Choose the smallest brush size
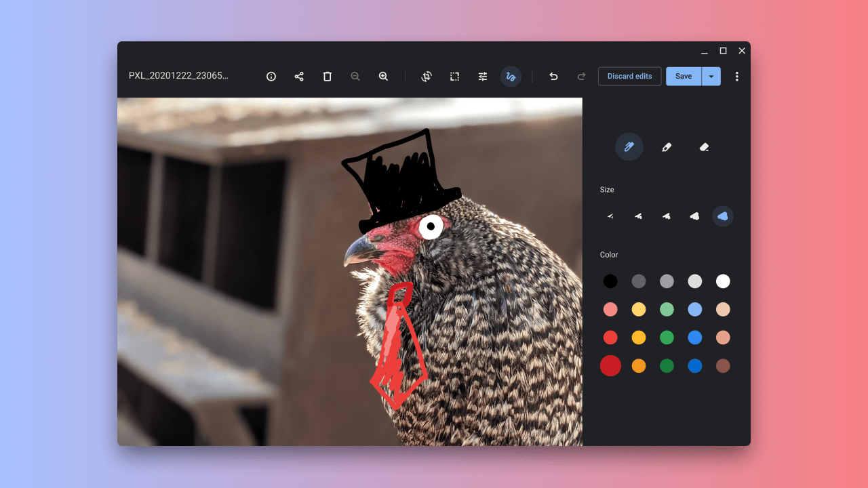 [x=610, y=216]
